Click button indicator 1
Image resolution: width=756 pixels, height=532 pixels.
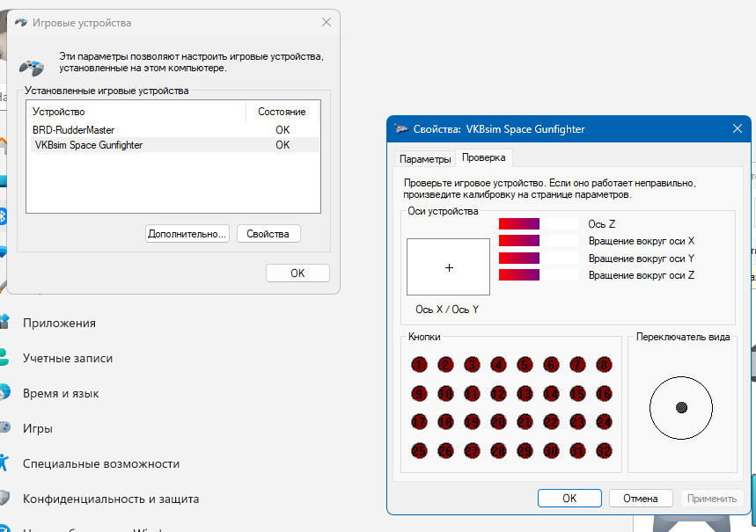tap(419, 365)
